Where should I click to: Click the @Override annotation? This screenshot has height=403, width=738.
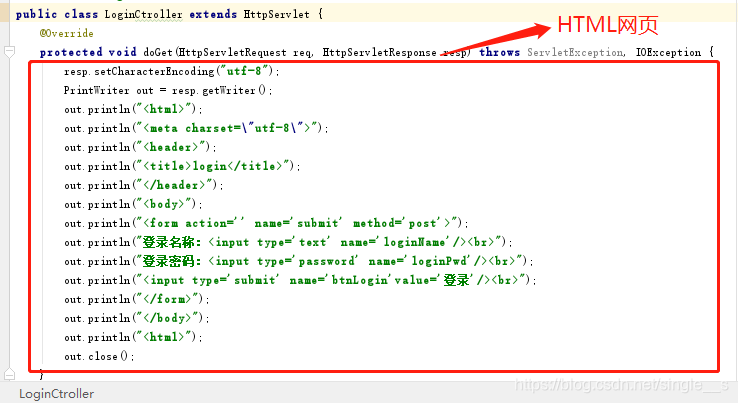[66, 33]
